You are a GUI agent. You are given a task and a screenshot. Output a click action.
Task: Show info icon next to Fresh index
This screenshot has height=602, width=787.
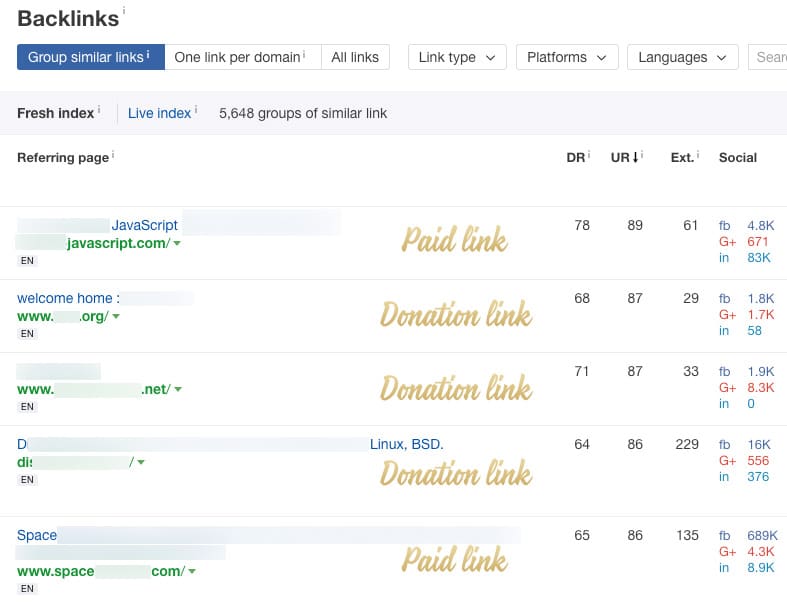pyautogui.click(x=99, y=109)
